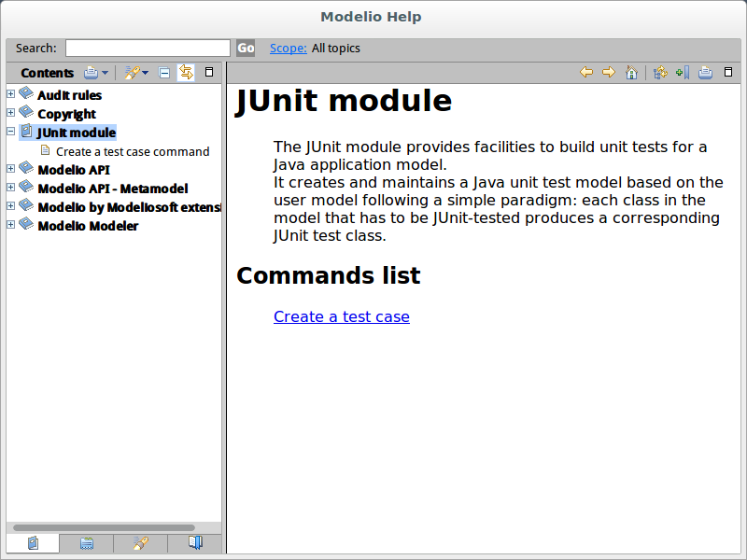Toggle Link with Contents sync button
Viewport: 747px width, 560px height.
[x=186, y=73]
